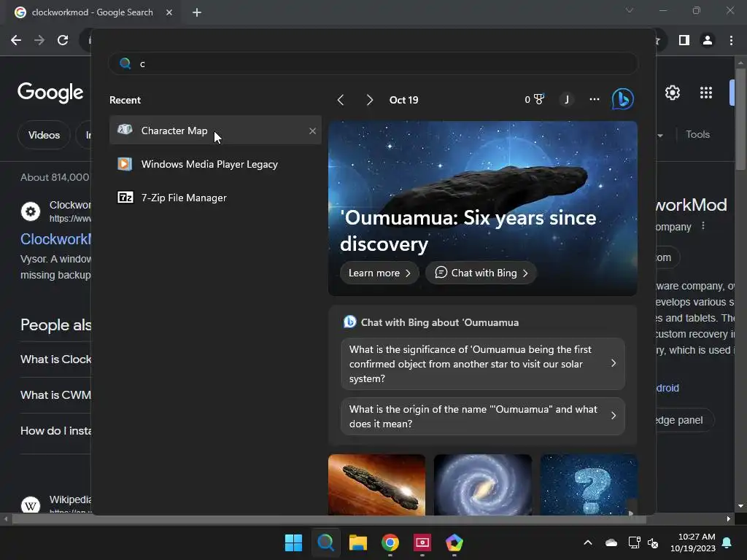Open Google quick settings gear
747x560 pixels.
[x=672, y=93]
